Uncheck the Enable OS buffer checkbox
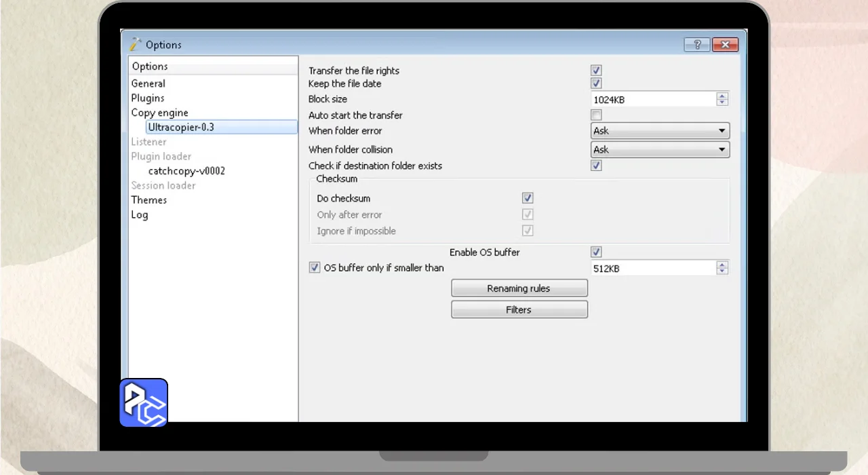 click(596, 252)
